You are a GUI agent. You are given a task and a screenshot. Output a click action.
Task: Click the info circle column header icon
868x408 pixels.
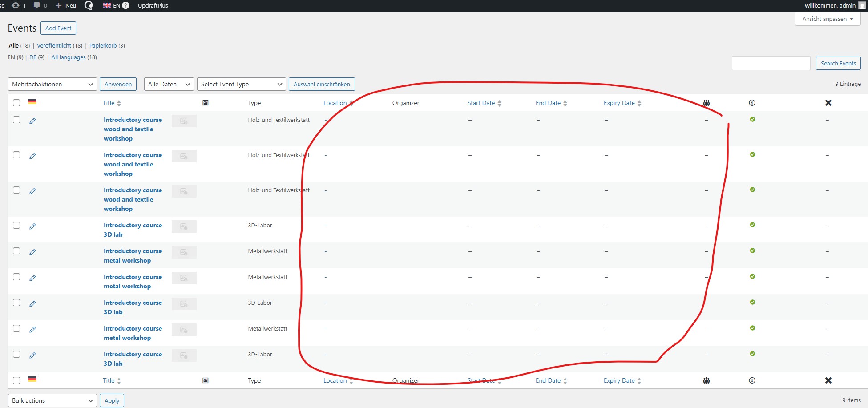tap(752, 103)
